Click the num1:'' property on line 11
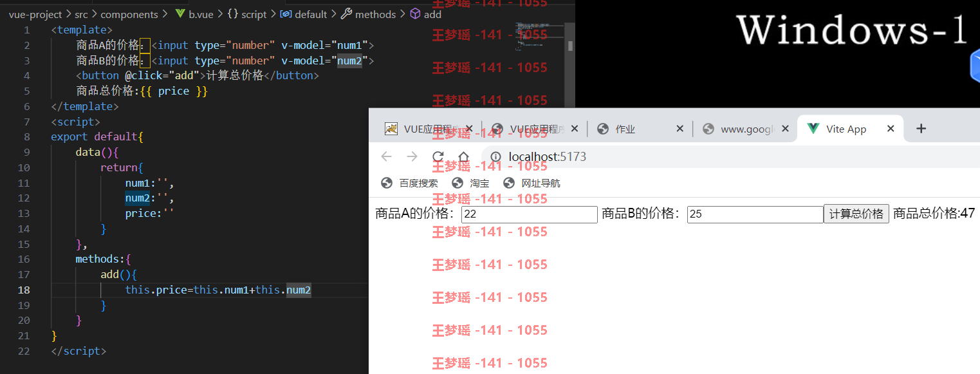The height and width of the screenshot is (374, 980). 149,182
